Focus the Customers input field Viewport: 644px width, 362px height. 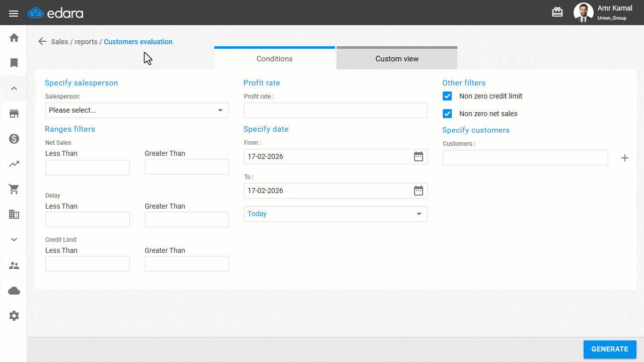pos(525,157)
